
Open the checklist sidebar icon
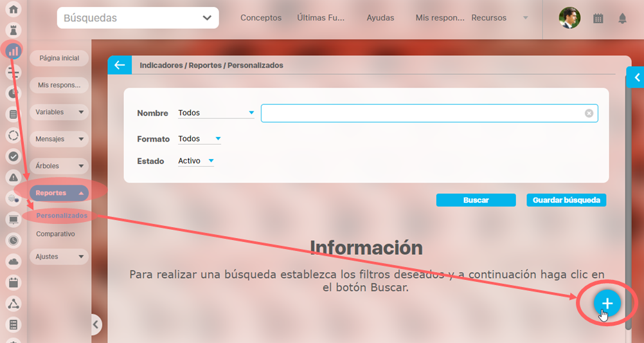tap(13, 325)
